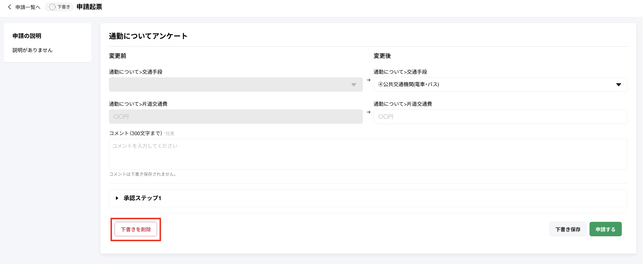Click the 承認ステップ1 section label

click(142, 198)
